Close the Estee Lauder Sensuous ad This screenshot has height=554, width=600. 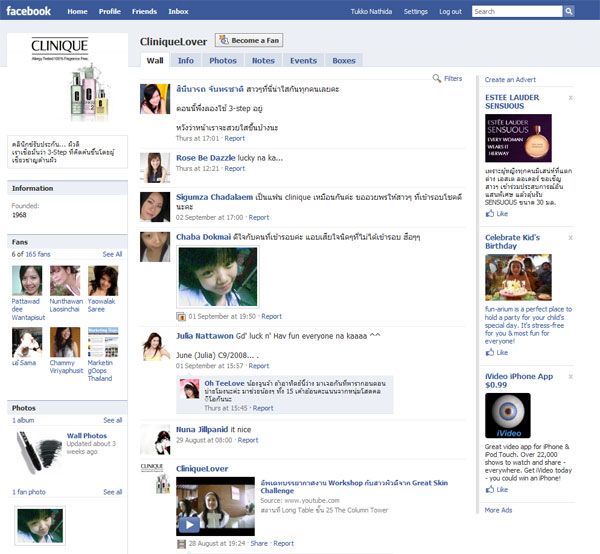point(571,98)
